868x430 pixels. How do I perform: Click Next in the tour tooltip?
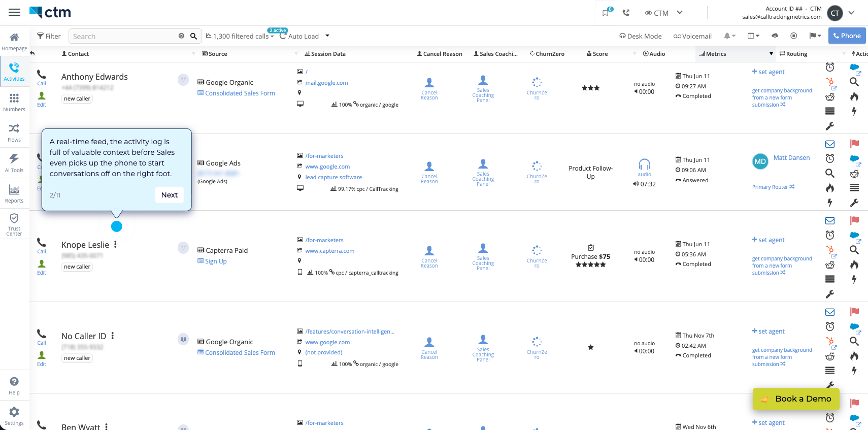[x=169, y=195]
